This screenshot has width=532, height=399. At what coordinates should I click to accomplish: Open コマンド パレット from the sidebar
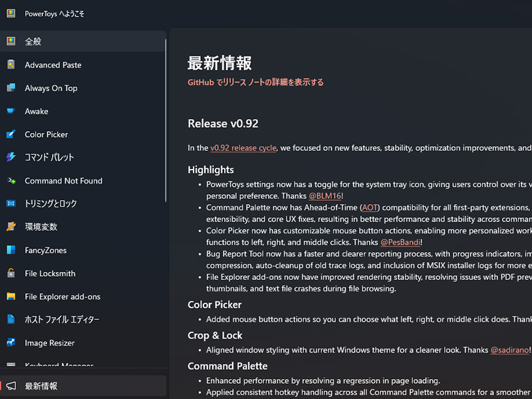(x=83, y=157)
